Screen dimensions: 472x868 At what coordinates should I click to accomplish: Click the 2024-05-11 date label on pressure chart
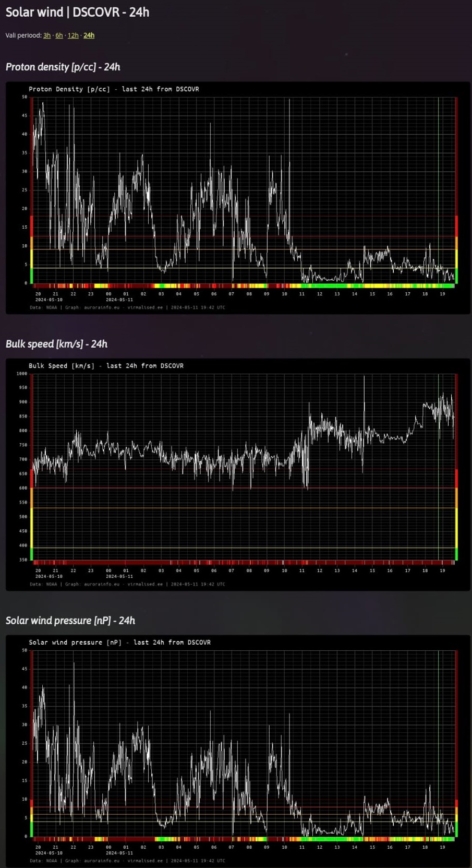119,853
